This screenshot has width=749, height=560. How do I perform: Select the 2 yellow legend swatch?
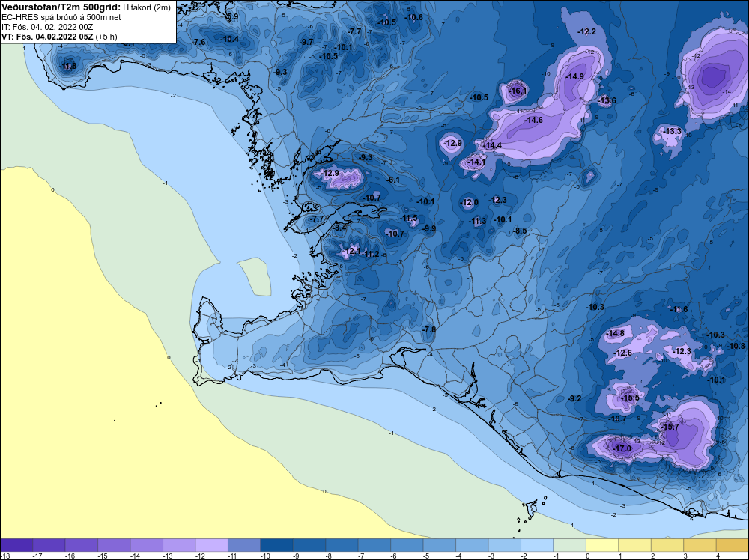667,545
